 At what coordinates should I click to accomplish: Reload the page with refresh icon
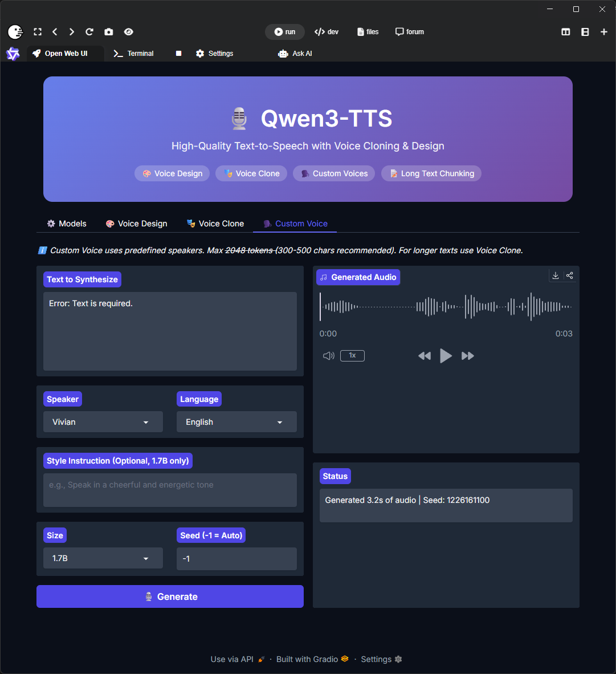coord(89,32)
